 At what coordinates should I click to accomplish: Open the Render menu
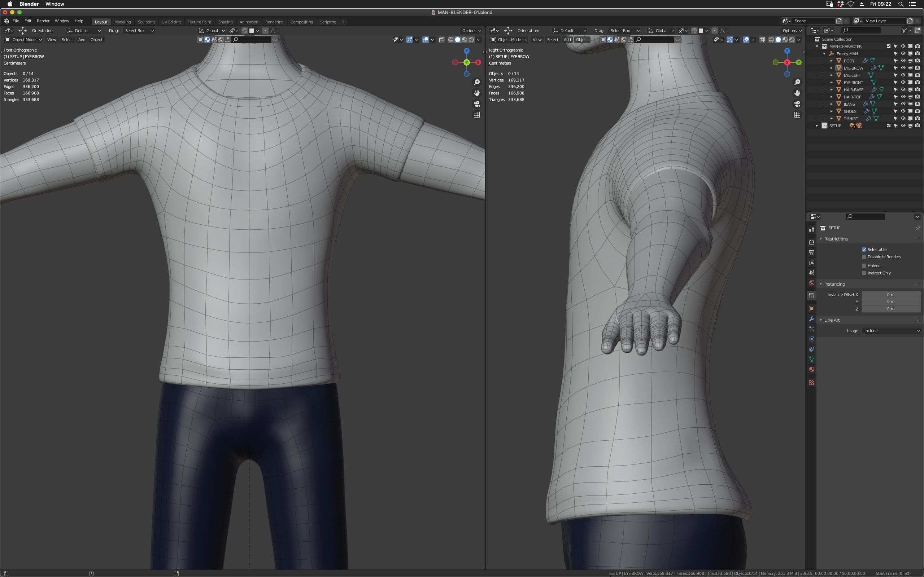(43, 21)
